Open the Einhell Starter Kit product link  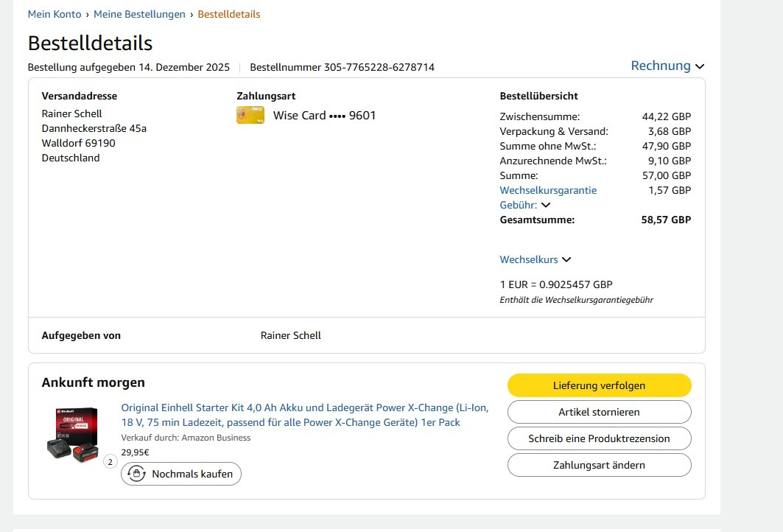305,415
